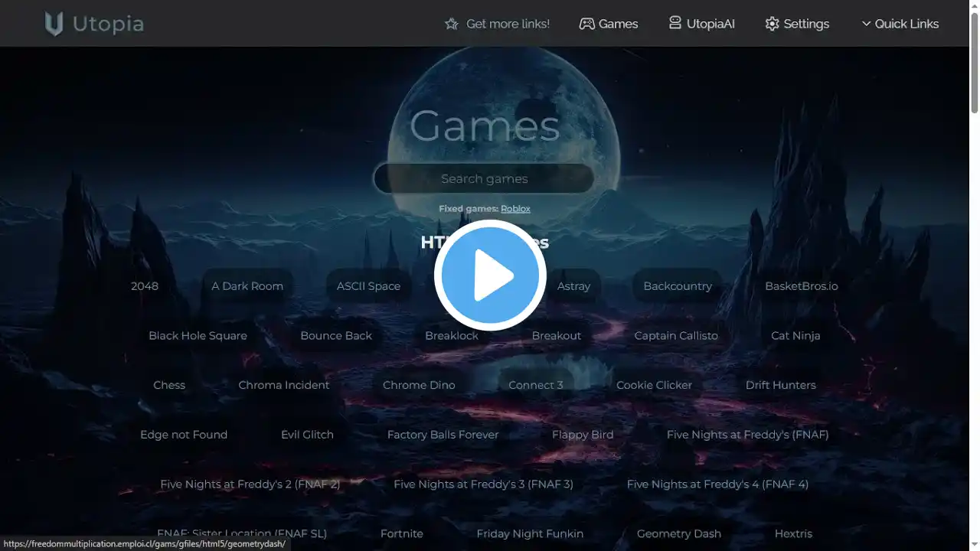Image resolution: width=980 pixels, height=551 pixels.
Task: Launch the Astray game
Action: [x=573, y=286]
